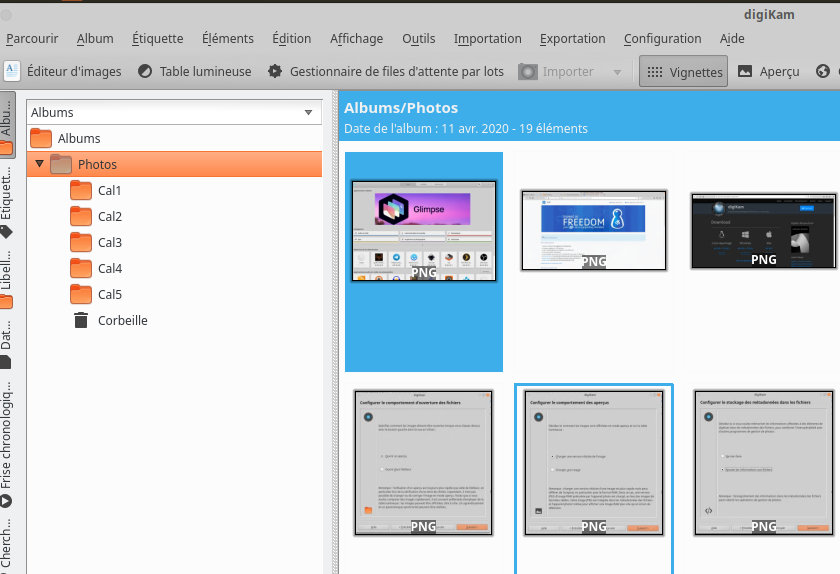The width and height of the screenshot is (840, 574).
Task: Click the Albums/Photos header title
Action: coord(401,108)
